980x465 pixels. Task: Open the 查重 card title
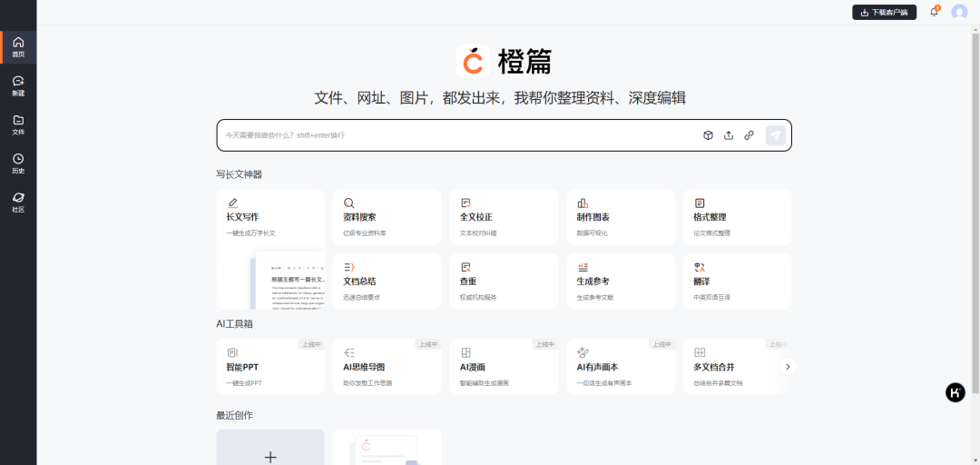(468, 282)
